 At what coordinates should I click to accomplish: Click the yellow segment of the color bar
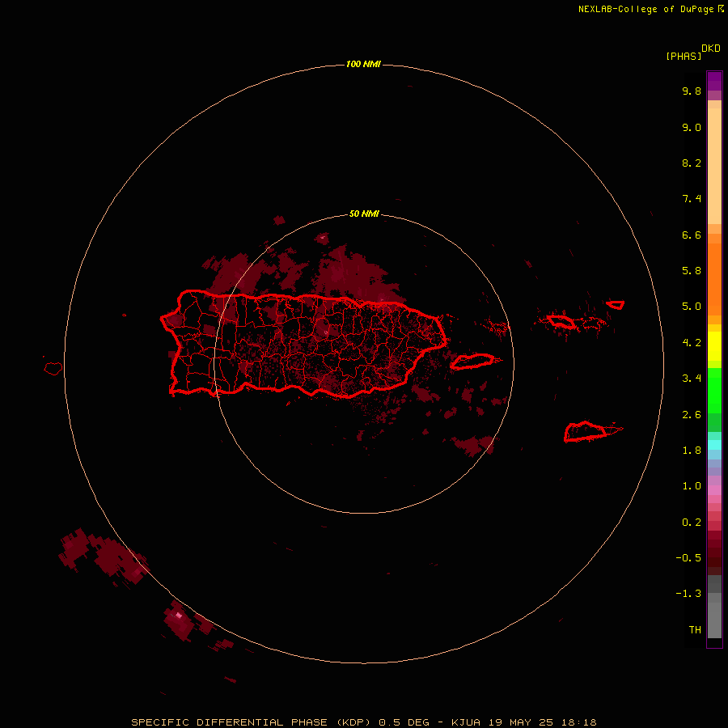coord(714,346)
